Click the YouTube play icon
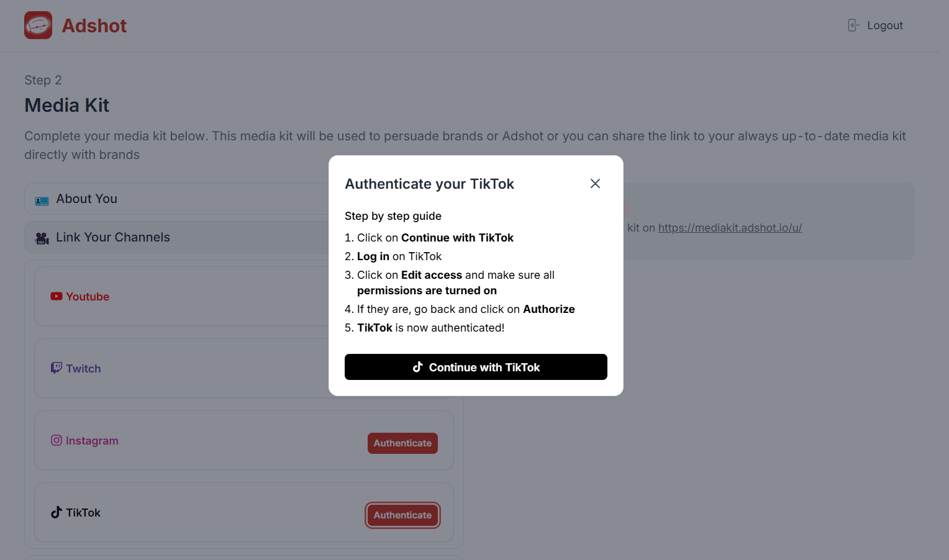The height and width of the screenshot is (560, 949). click(x=57, y=297)
